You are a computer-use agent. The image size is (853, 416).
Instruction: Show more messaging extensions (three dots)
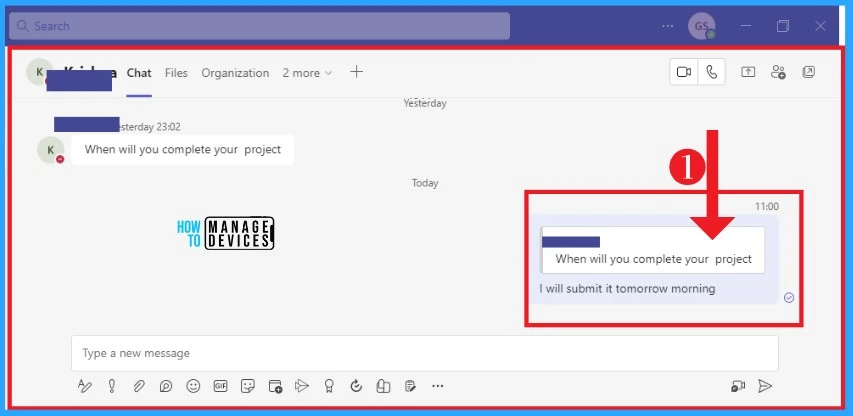(x=437, y=386)
